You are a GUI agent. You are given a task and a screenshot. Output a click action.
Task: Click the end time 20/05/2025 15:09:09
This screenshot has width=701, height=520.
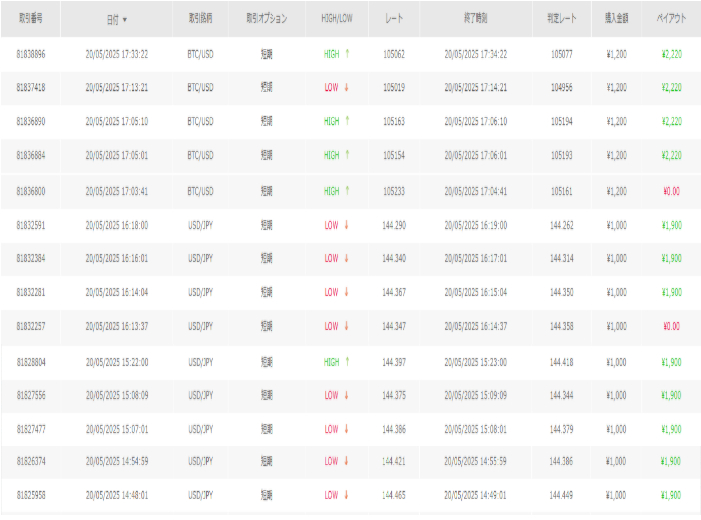coord(475,395)
